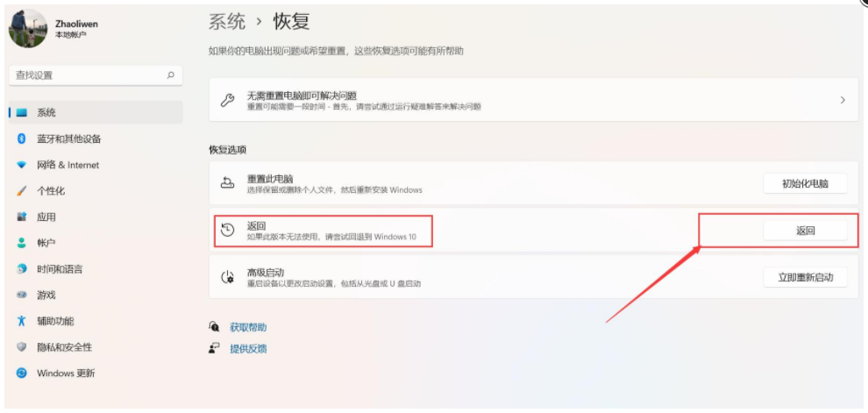Open Windows 更新 settings
This screenshot has height=413, width=868.
pyautogui.click(x=66, y=374)
